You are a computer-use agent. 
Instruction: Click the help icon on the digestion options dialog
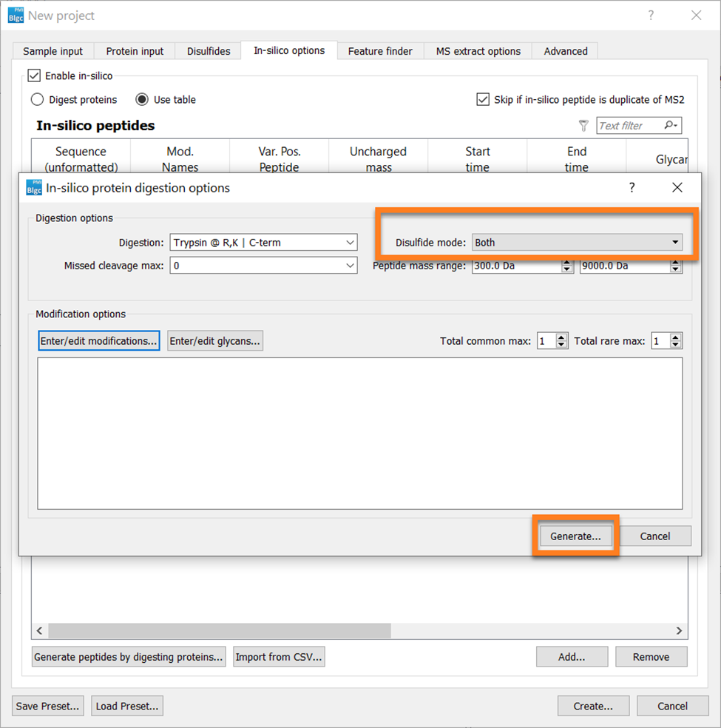click(632, 188)
